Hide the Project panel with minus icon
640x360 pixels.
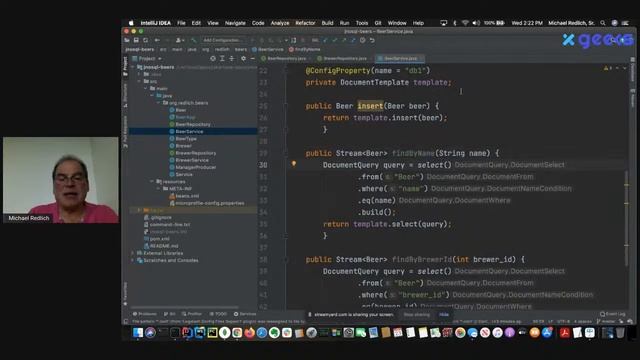[252, 59]
